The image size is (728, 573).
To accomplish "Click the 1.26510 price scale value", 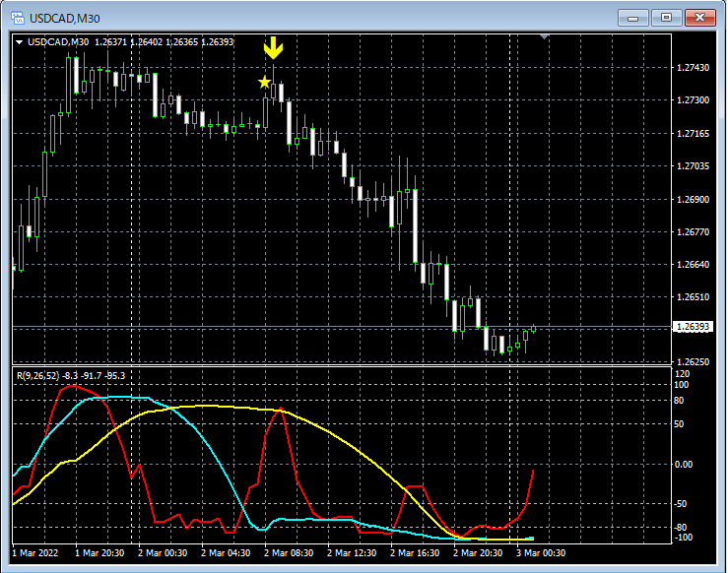I will pos(694,297).
